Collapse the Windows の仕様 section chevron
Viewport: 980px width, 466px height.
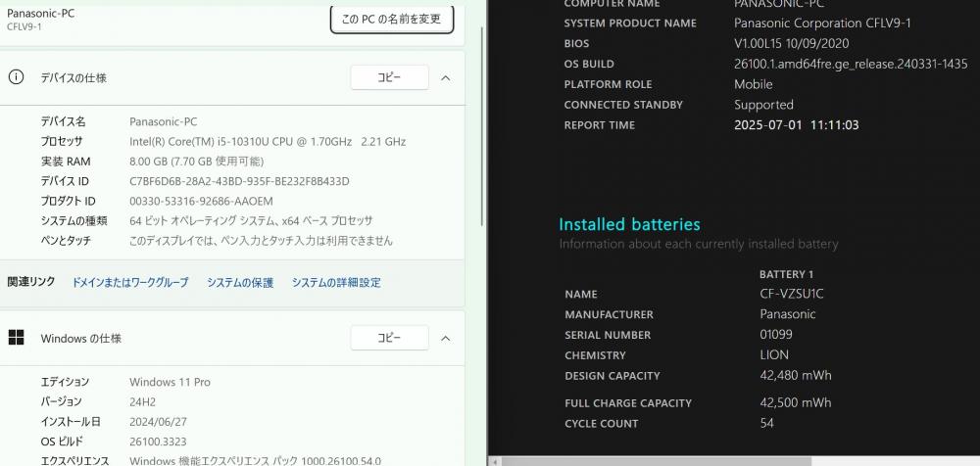point(446,338)
